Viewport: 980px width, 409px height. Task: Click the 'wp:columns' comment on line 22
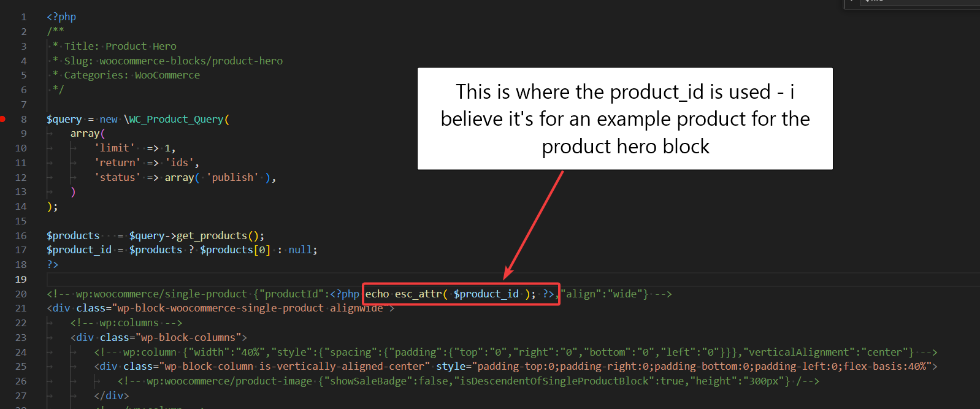tap(129, 323)
